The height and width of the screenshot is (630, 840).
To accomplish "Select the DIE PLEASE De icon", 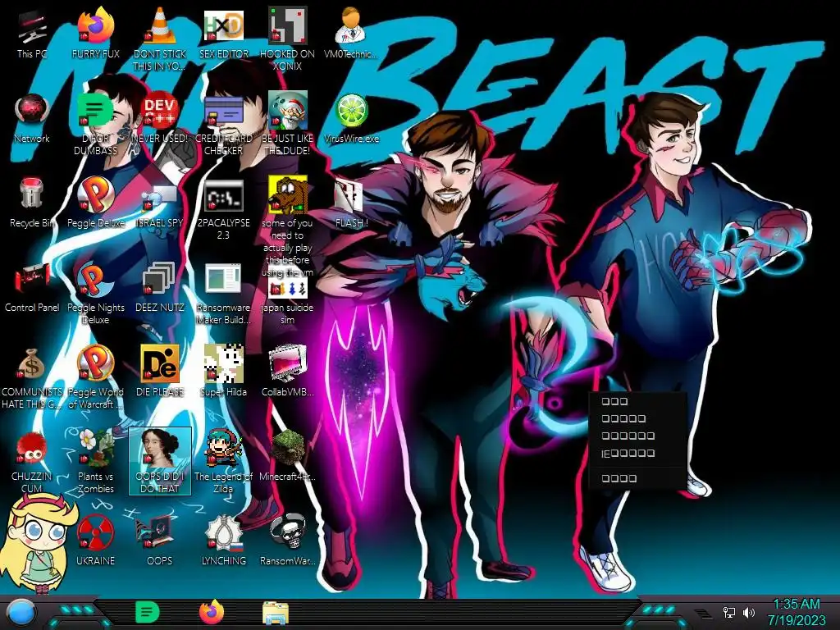I will click(160, 371).
